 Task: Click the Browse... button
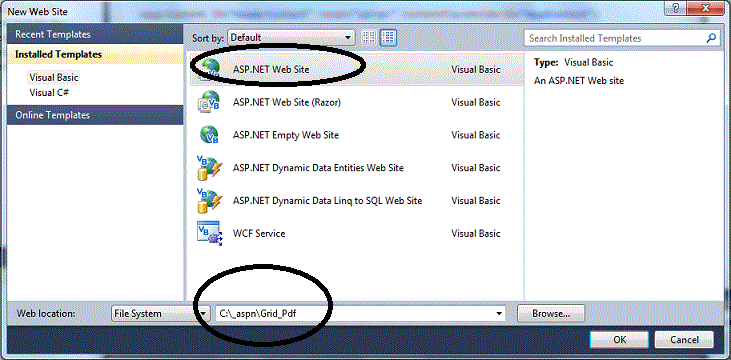(x=551, y=313)
